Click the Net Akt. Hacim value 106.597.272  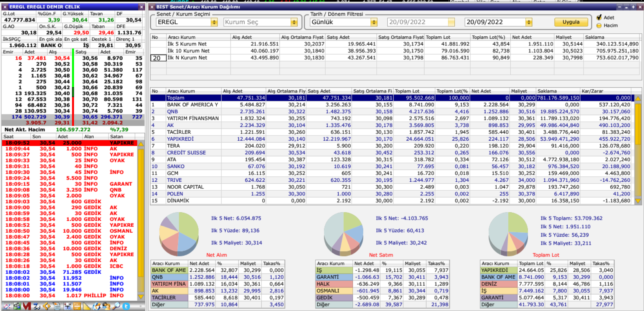[73, 130]
